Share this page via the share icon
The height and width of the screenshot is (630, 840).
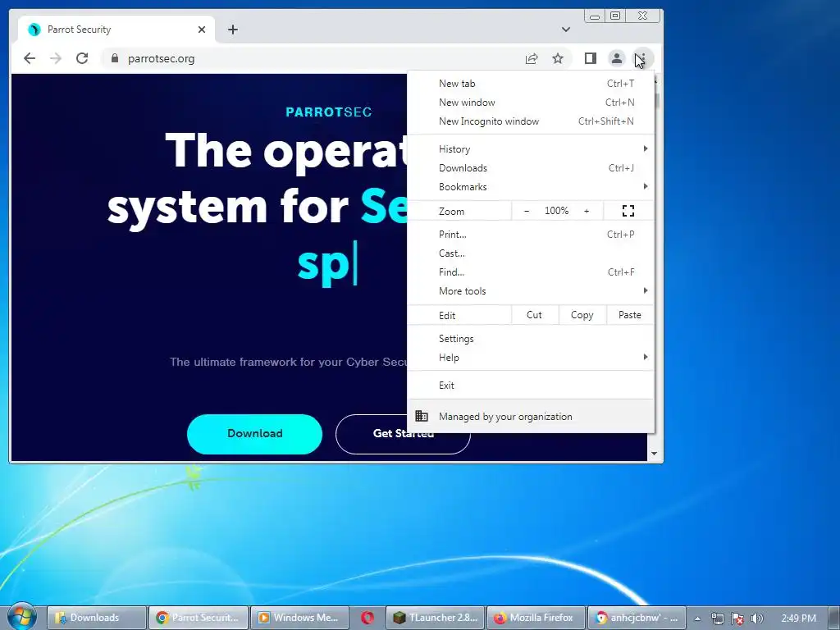[x=532, y=58]
